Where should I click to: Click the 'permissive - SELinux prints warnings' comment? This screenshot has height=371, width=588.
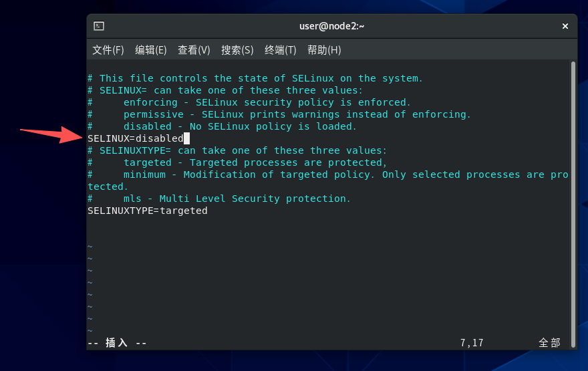point(279,114)
